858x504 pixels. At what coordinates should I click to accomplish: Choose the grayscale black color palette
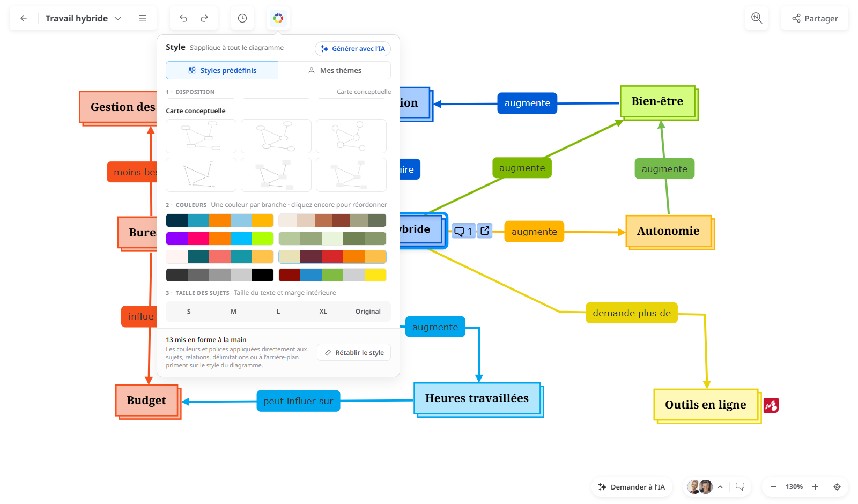[220, 275]
